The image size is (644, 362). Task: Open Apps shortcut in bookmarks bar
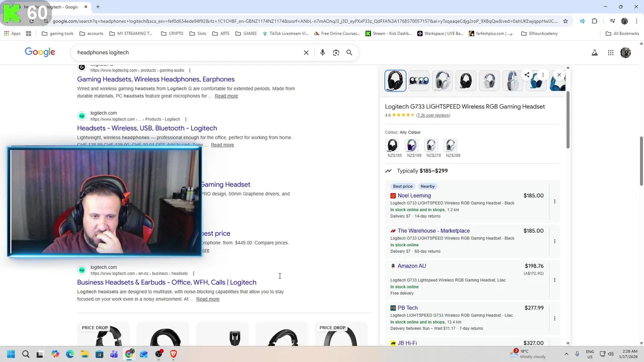(13, 34)
